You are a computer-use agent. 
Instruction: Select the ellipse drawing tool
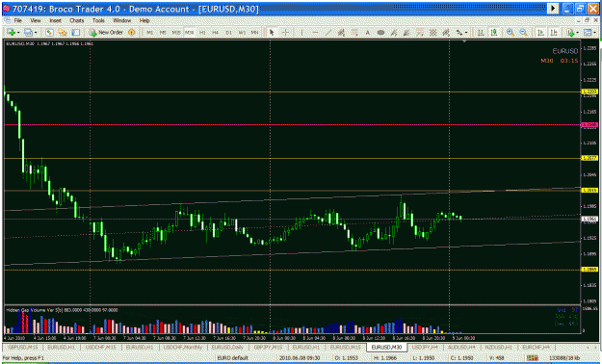coord(380,33)
